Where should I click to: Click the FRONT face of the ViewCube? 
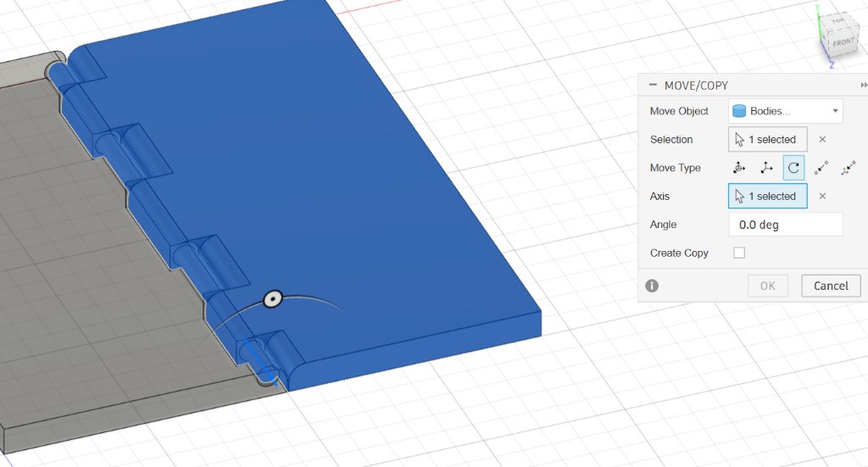[x=843, y=42]
